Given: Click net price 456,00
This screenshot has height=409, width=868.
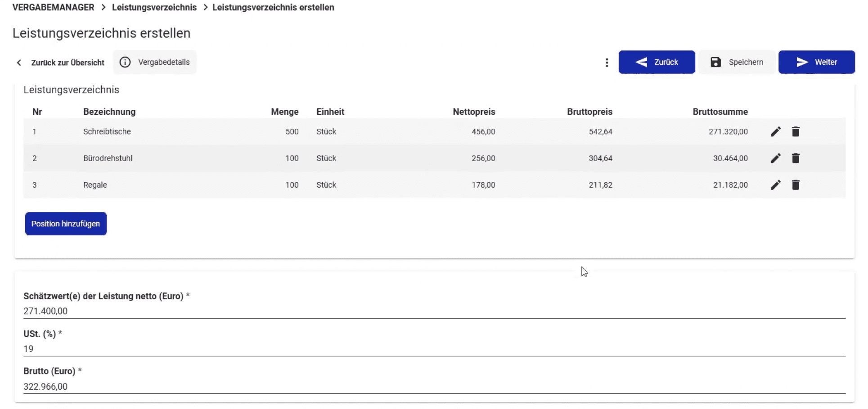Looking at the screenshot, I should tap(483, 131).
